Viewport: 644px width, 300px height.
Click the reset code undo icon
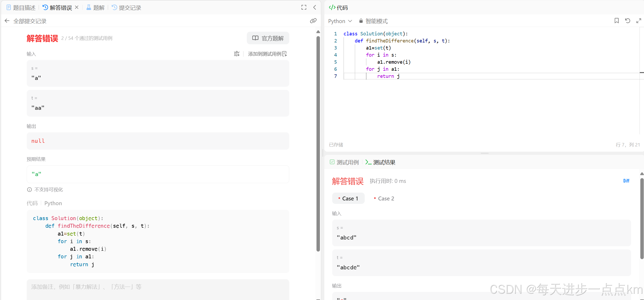pyautogui.click(x=627, y=21)
